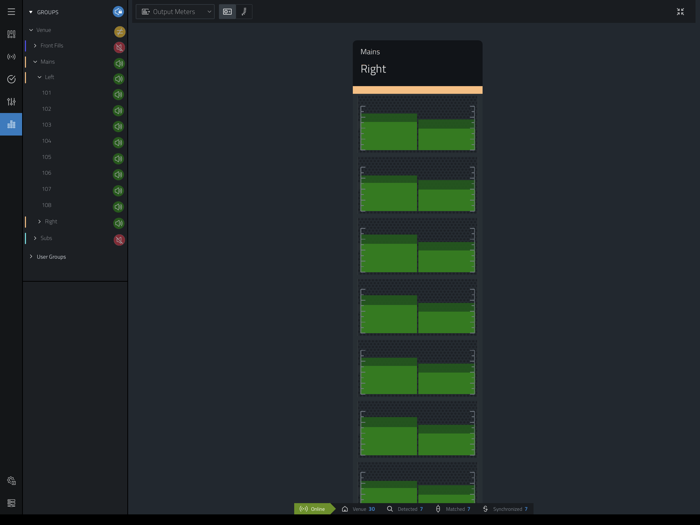Mute amplifier 101

coord(118,95)
